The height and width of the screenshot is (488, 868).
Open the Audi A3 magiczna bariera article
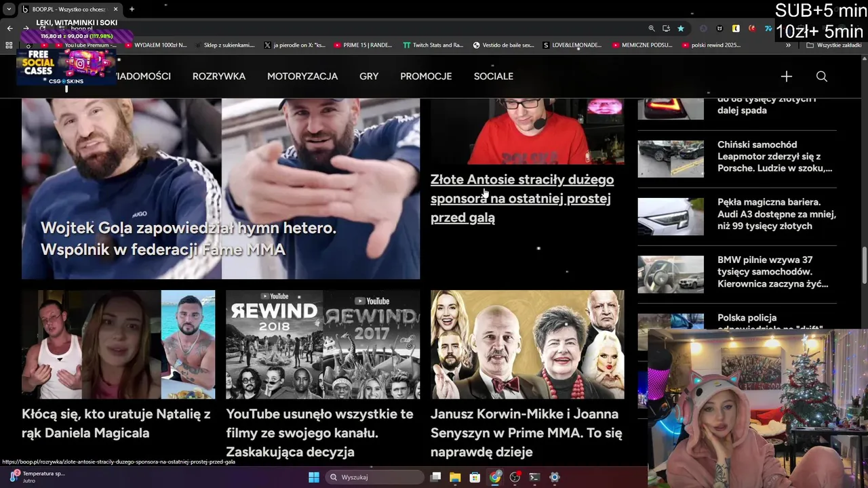click(x=777, y=214)
